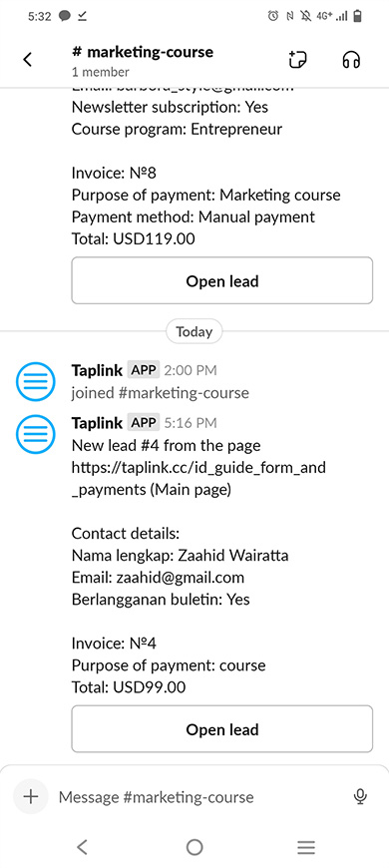Image resolution: width=389 pixels, height=868 pixels.
Task: Open Taplink avatar on 5:16 PM message
Action: coord(36,435)
